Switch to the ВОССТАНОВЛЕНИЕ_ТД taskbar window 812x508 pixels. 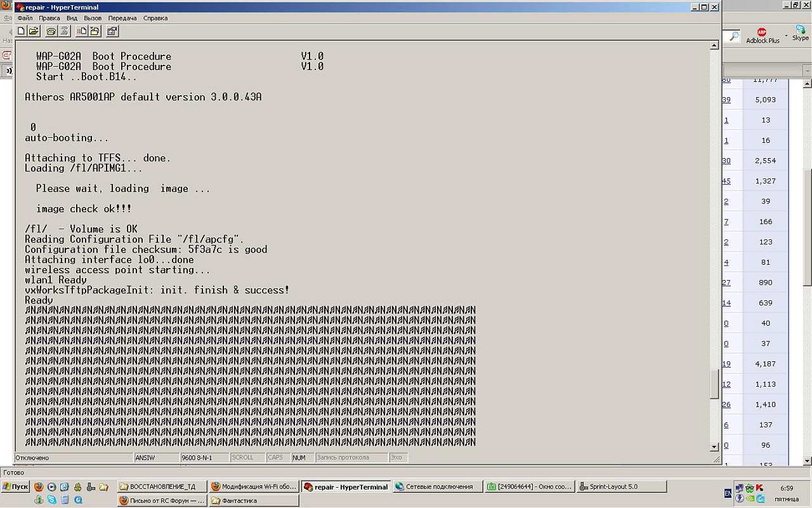tap(162, 486)
